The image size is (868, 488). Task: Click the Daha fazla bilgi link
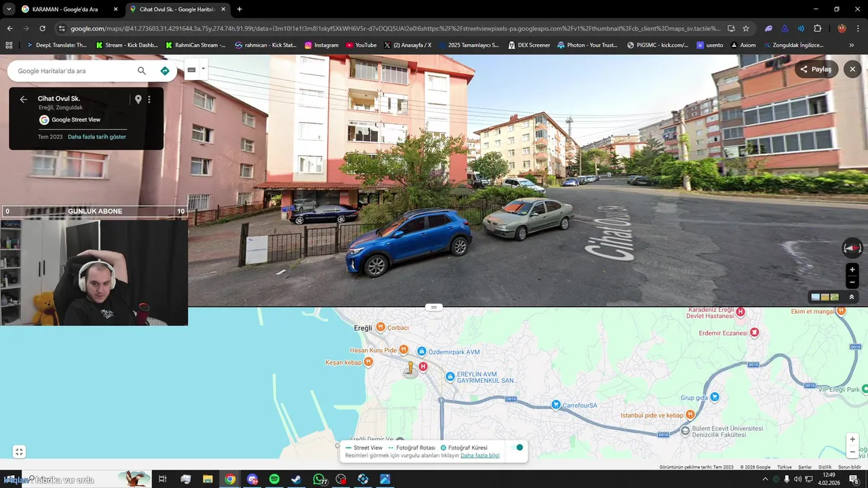[480, 455]
